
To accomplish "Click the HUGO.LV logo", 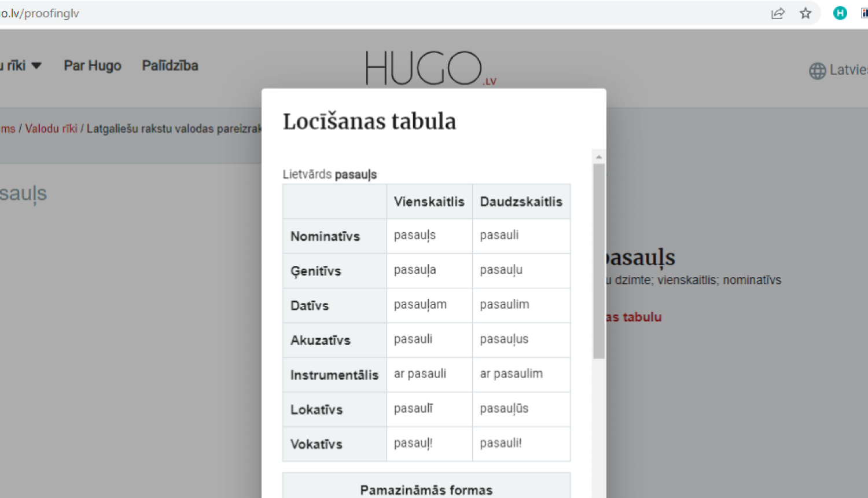I will tap(428, 67).
